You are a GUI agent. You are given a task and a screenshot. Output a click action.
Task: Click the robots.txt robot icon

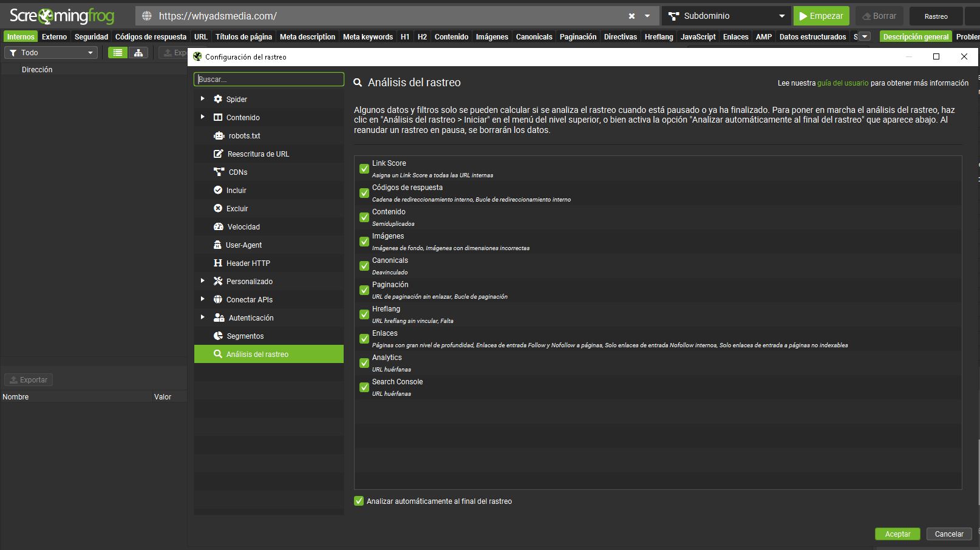coord(219,136)
